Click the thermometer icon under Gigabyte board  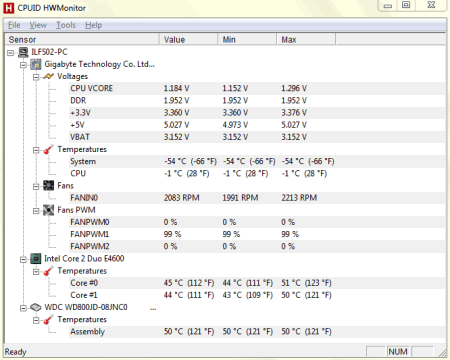pyautogui.click(x=48, y=149)
